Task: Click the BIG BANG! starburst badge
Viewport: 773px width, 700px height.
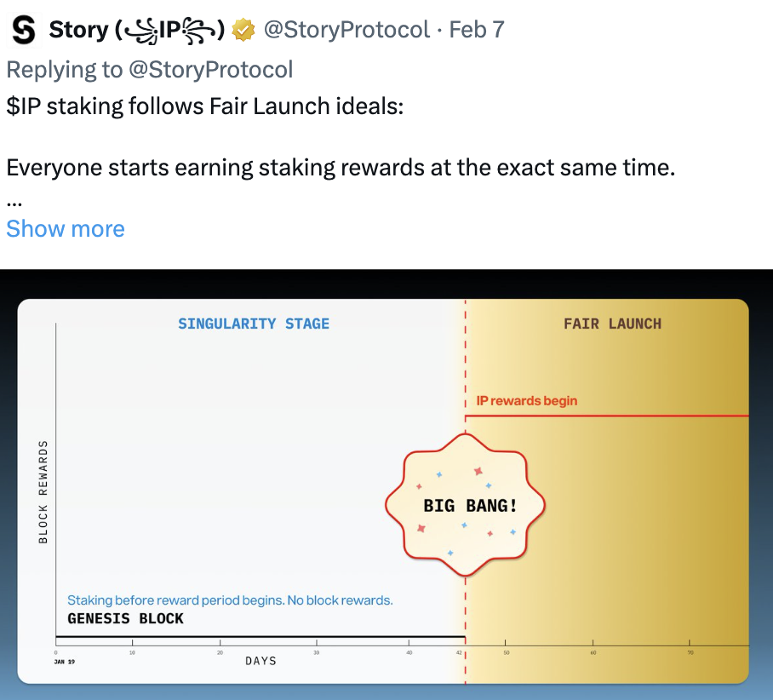Action: pos(465,504)
